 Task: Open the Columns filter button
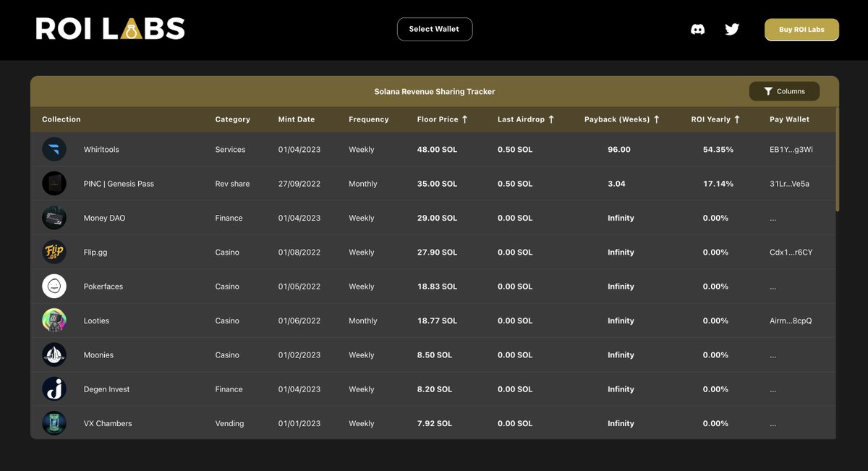point(784,91)
